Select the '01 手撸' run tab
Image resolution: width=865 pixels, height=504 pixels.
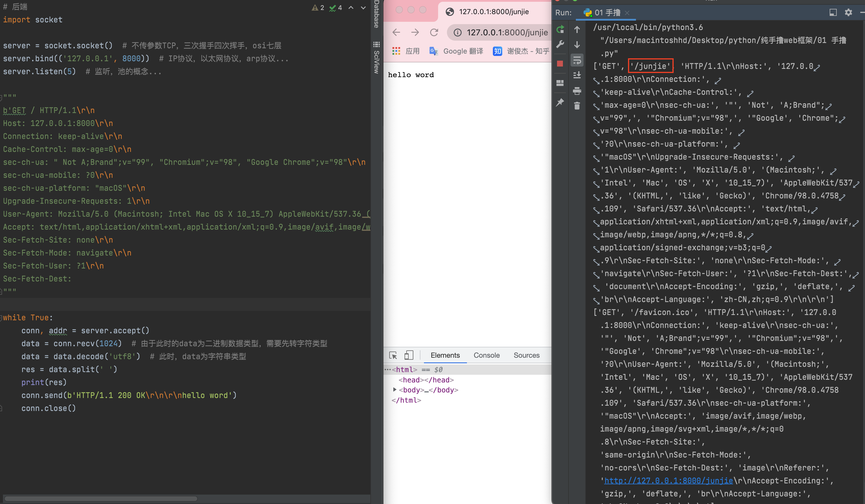[x=607, y=13]
